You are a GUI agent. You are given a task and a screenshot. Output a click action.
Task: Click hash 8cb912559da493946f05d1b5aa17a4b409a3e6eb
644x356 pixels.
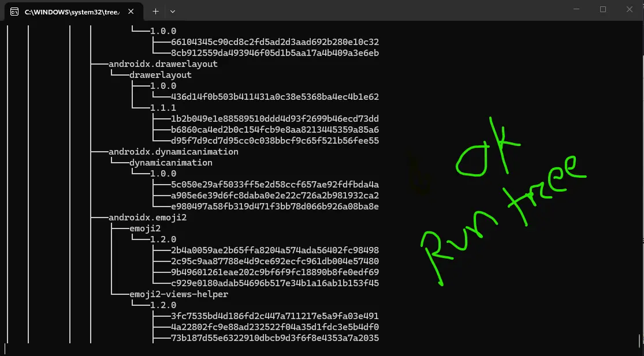[x=275, y=53]
